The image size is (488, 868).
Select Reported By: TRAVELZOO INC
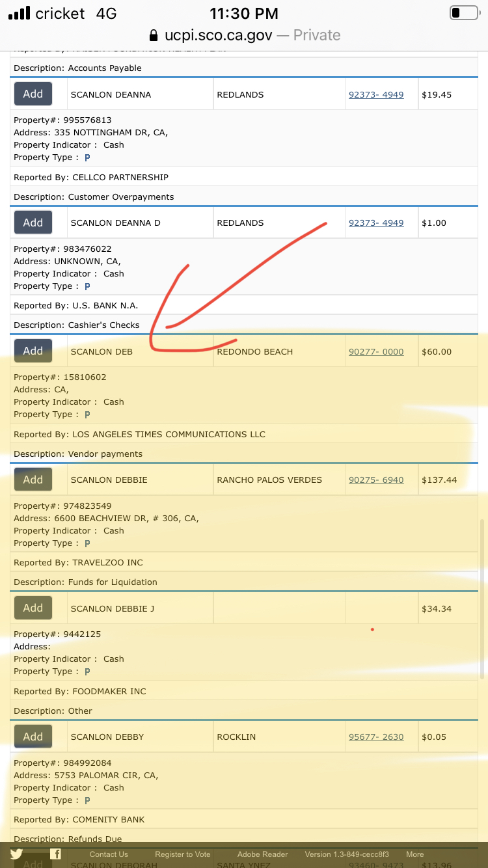click(78, 562)
